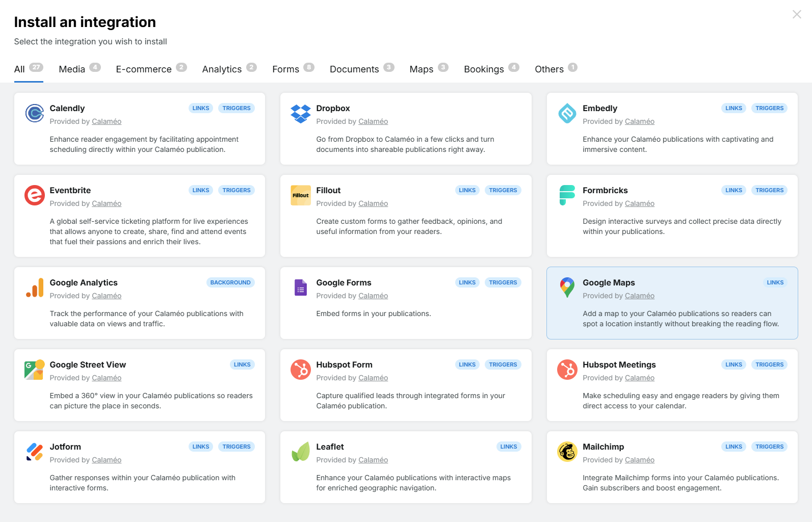Click the LINKS badge on Leaflet
Image resolution: width=812 pixels, height=522 pixels.
pos(509,447)
